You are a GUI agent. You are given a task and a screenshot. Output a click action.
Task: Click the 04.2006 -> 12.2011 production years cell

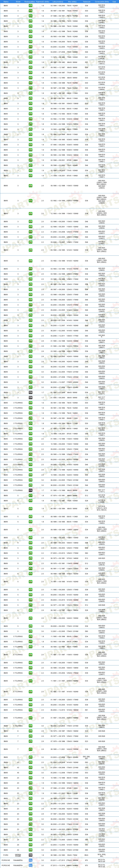point(58,336)
